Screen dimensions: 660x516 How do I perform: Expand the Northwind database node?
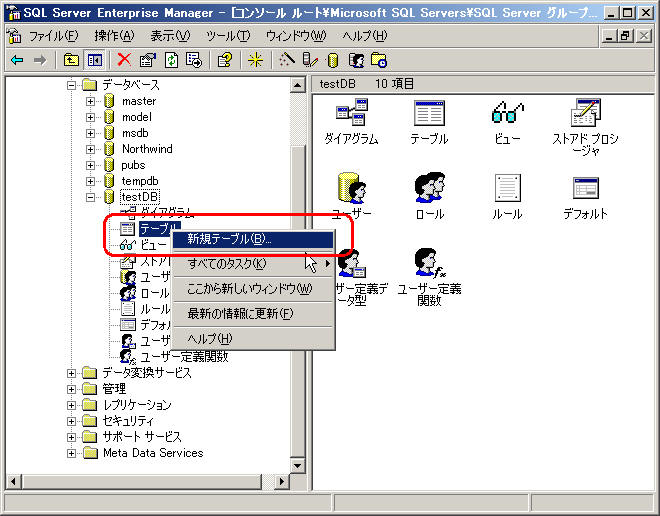click(x=91, y=149)
